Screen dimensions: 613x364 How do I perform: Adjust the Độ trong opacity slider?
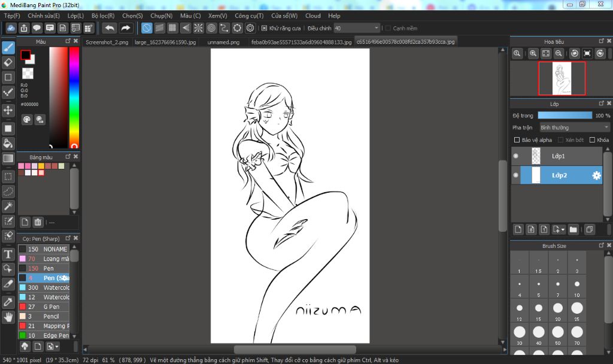(x=565, y=116)
